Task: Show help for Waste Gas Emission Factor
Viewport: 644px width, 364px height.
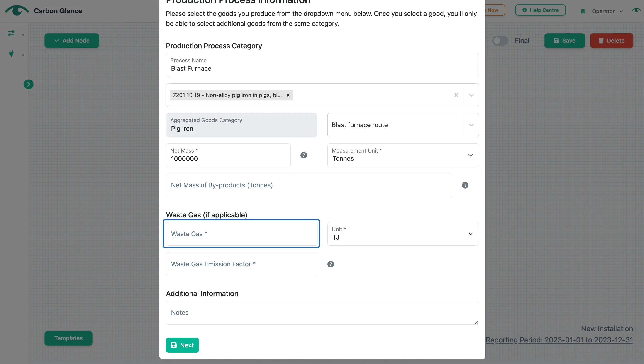Action: point(330,264)
